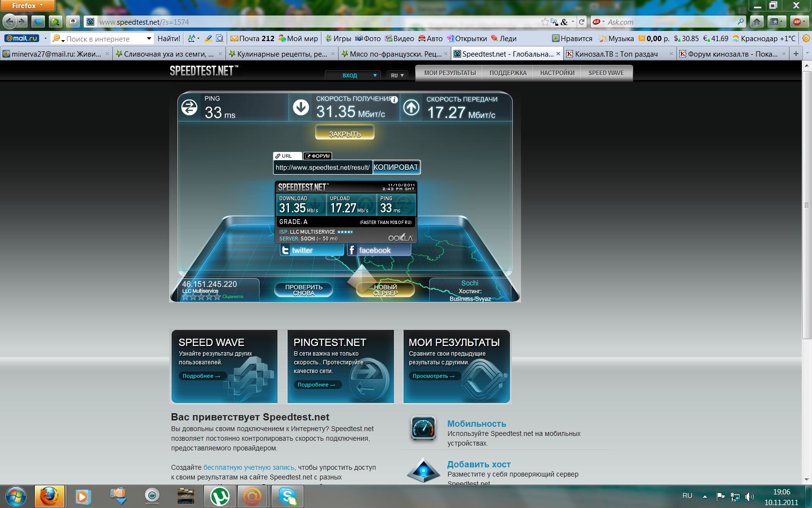Click the НОВЫЙ СЕРВЕР button
812x508 pixels.
(x=385, y=290)
